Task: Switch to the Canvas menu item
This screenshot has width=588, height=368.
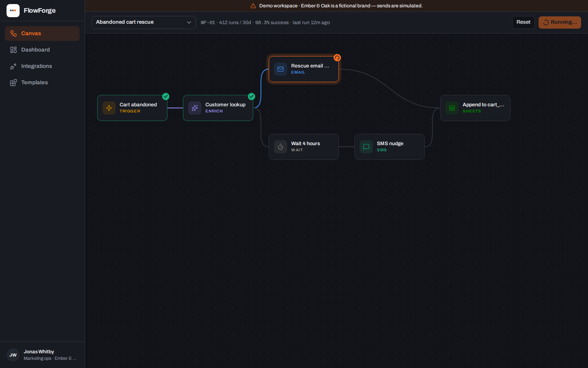Action: tap(42, 34)
